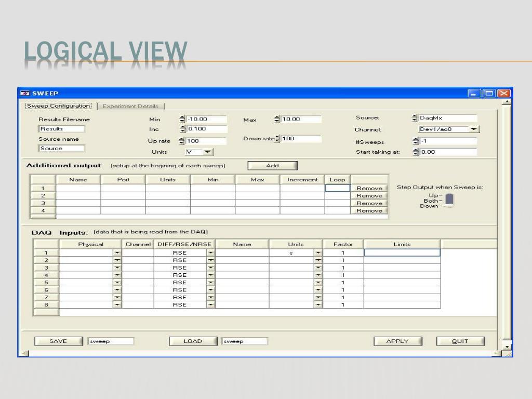532x399 pixels.
Task: Click Remove on additional output row 3
Action: [x=369, y=203]
